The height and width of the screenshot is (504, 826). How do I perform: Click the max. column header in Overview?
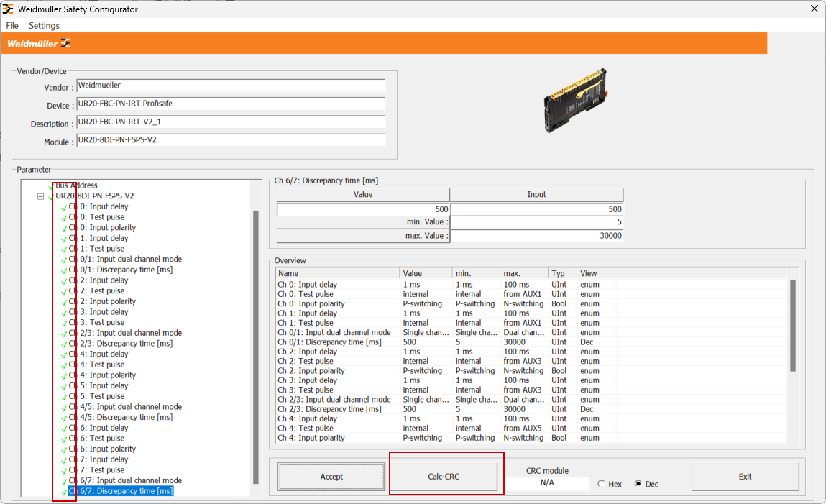point(523,273)
